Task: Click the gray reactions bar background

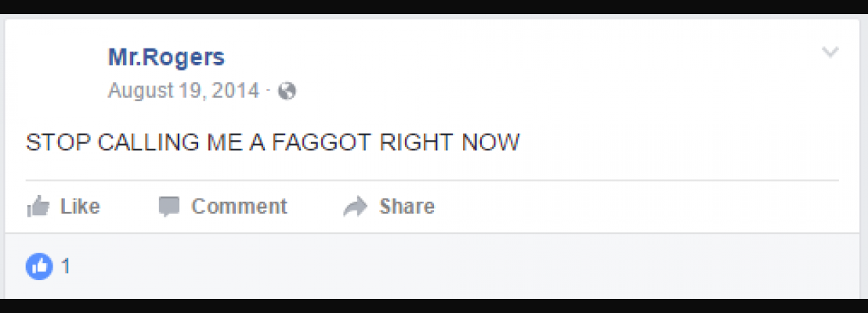Action: (443, 266)
